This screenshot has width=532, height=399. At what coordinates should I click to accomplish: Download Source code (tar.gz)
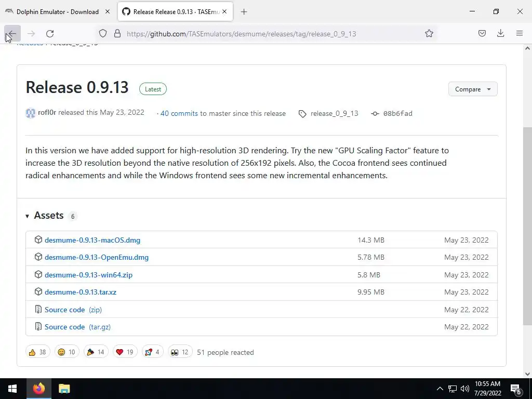(78, 327)
